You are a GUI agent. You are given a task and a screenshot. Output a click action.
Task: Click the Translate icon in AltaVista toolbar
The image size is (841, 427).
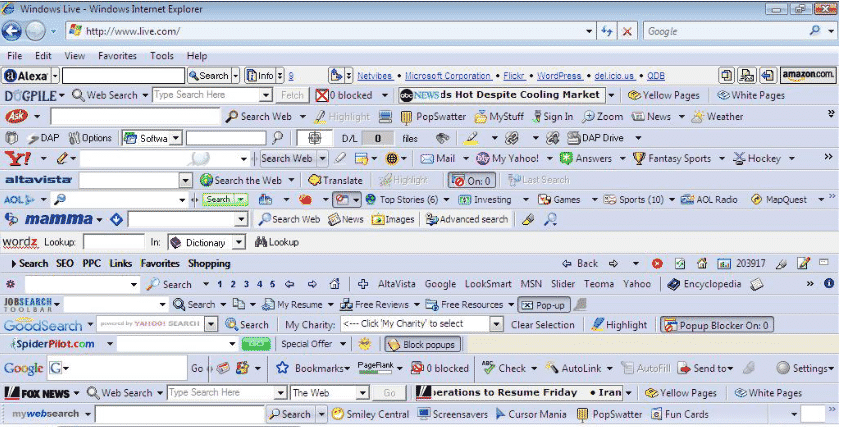click(x=336, y=180)
